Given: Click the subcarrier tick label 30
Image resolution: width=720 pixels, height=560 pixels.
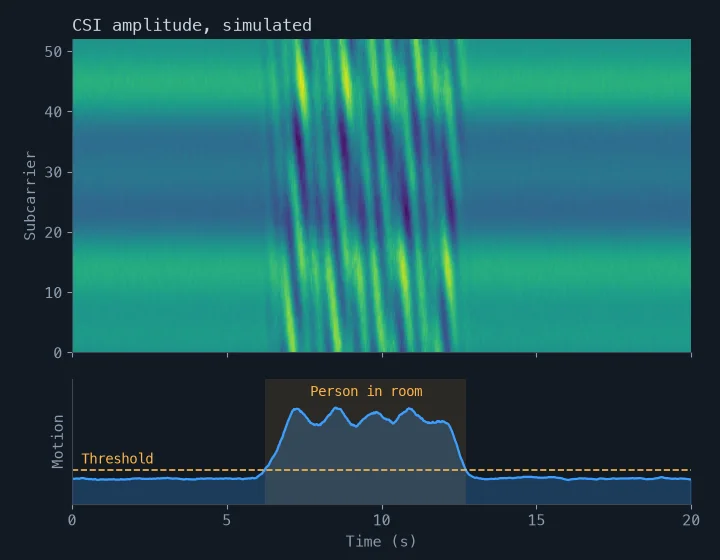Looking at the screenshot, I should click(53, 173).
